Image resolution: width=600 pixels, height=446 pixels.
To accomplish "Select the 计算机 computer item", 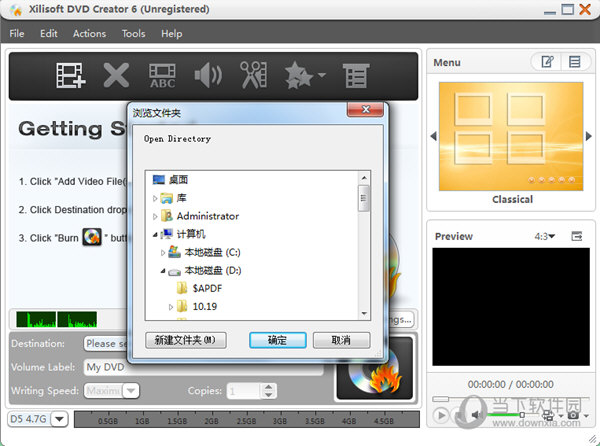I will (183, 234).
